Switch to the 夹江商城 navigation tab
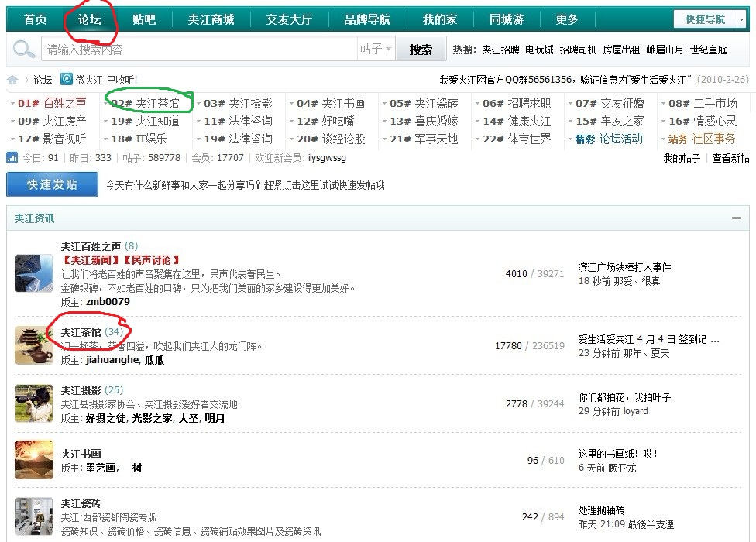 [211, 19]
